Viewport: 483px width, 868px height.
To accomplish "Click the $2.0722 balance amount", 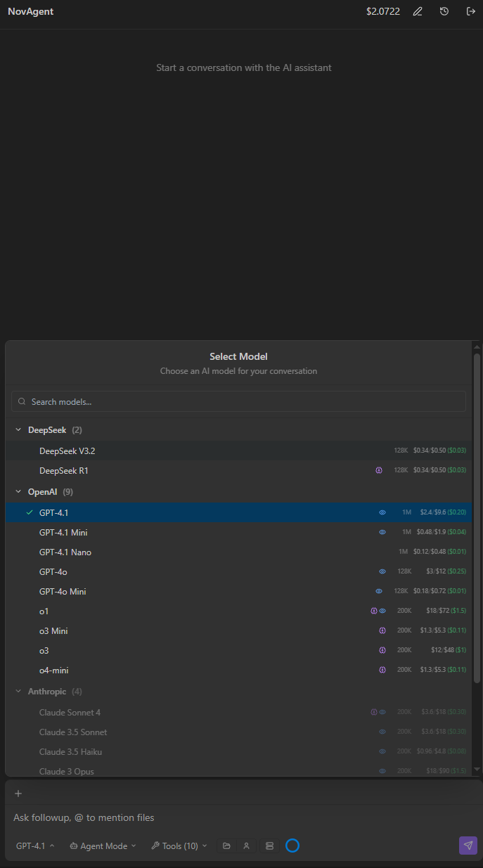I will [x=383, y=11].
